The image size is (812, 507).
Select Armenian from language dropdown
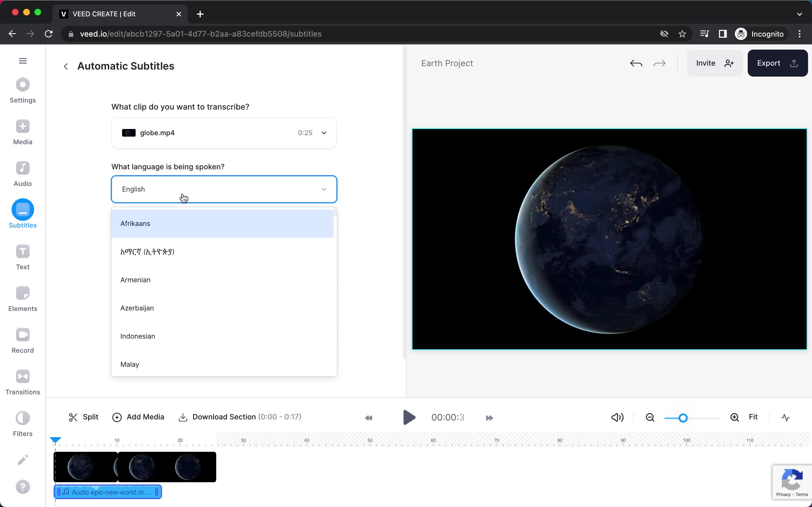[135, 279]
